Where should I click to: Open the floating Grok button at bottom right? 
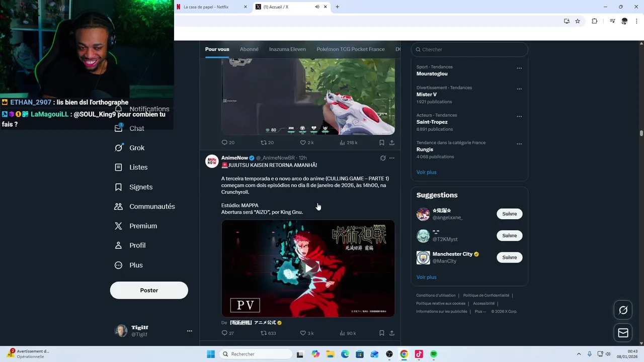pos(623,310)
